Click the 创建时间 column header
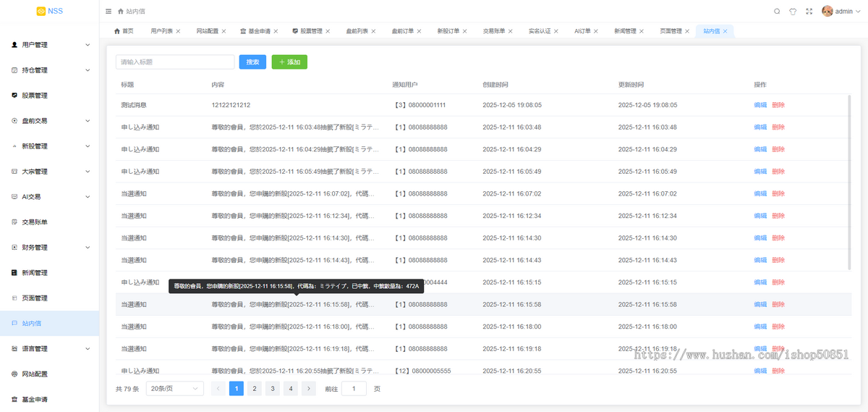This screenshot has width=868, height=412. tap(495, 85)
